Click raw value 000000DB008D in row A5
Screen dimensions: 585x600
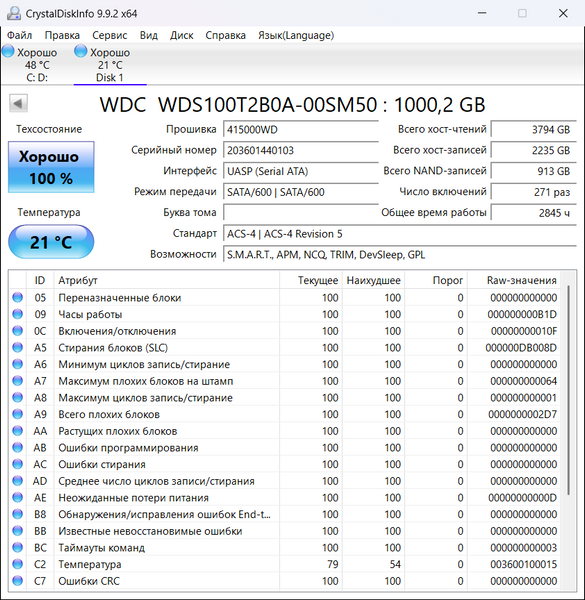(521, 347)
